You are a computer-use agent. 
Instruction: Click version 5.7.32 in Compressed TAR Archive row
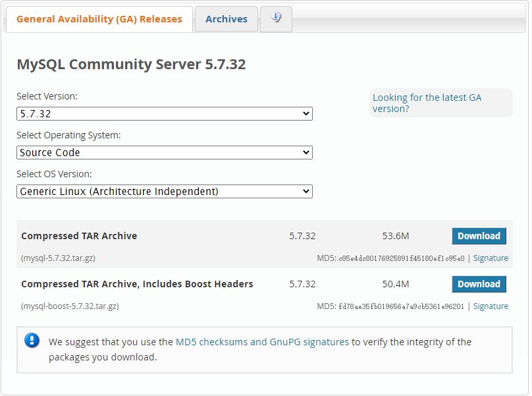click(302, 236)
